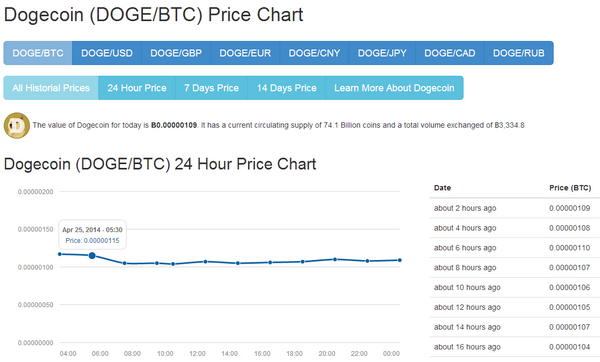
Task: Click the highlighted 05:30 chart data point
Action: [92, 255]
